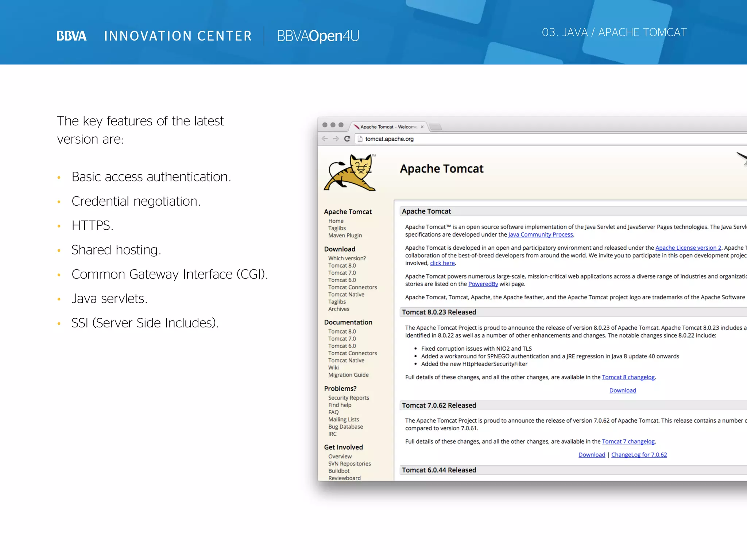Viewport: 747px width, 560px height.
Task: Click 'Fixed corruption issues with NIO2 and TLS'
Action: [476, 349]
